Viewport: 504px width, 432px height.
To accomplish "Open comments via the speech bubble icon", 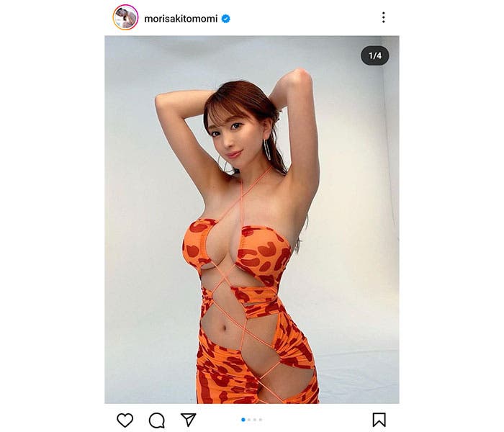I will pyautogui.click(x=157, y=420).
